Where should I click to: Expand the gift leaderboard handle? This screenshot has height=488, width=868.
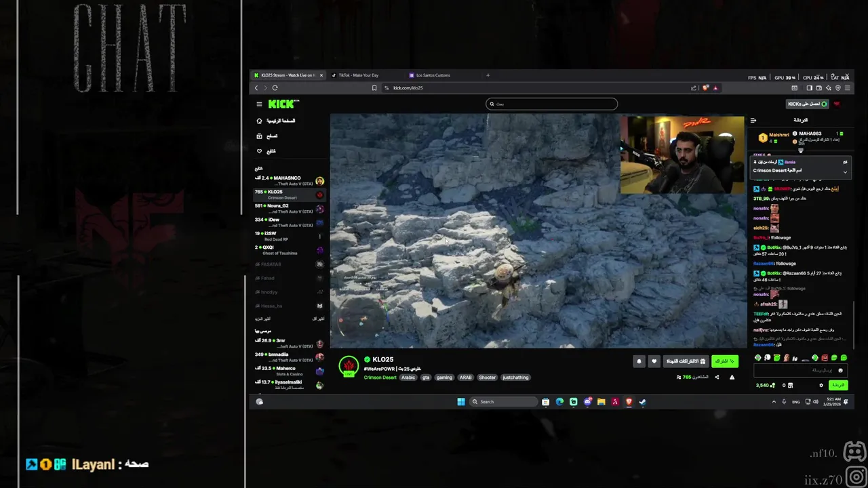(x=800, y=150)
